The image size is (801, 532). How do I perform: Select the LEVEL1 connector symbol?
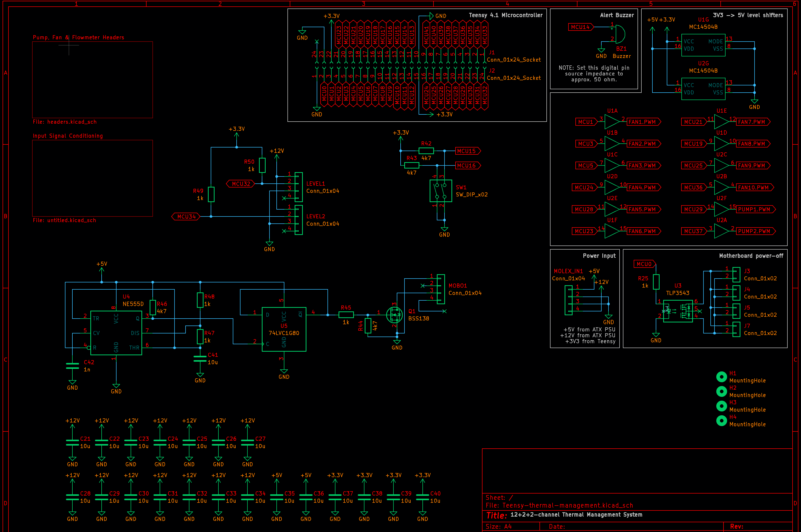[x=299, y=187]
